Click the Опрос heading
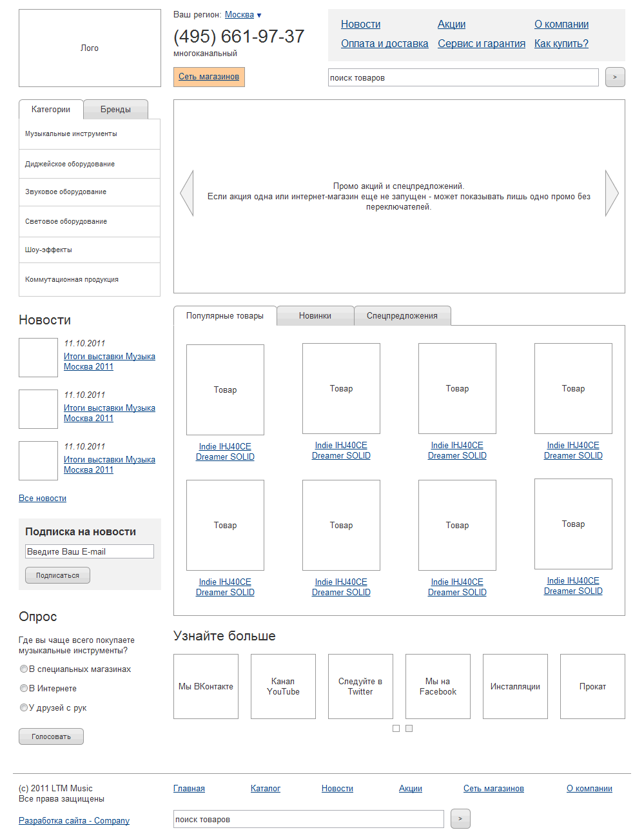The width and height of the screenshot is (644, 839). (x=38, y=617)
